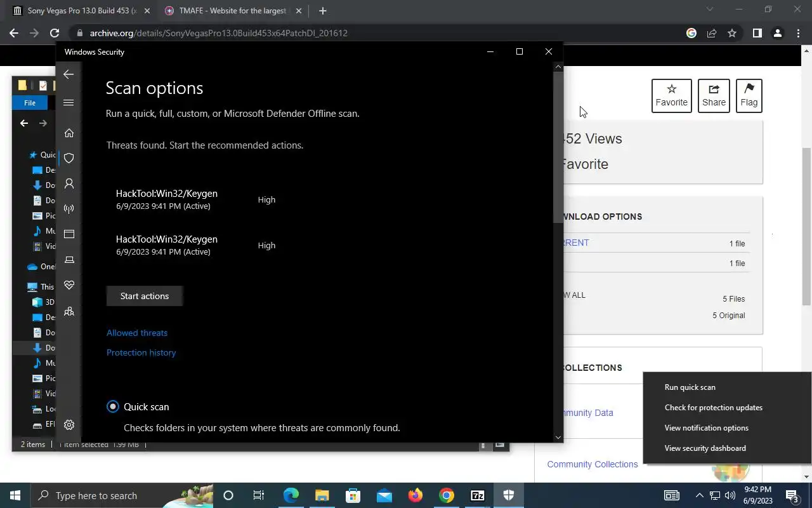Open Home in Windows Security sidebar
The height and width of the screenshot is (508, 812).
tap(69, 133)
